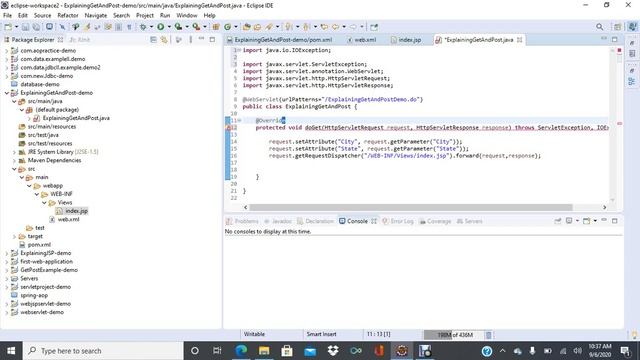Toggle folding marker at line 1 imports
The image size is (640, 360).
(x=240, y=50)
